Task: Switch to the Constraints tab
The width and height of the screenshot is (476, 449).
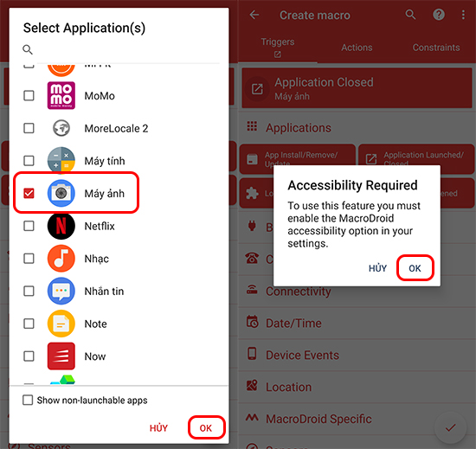Action: coord(436,48)
